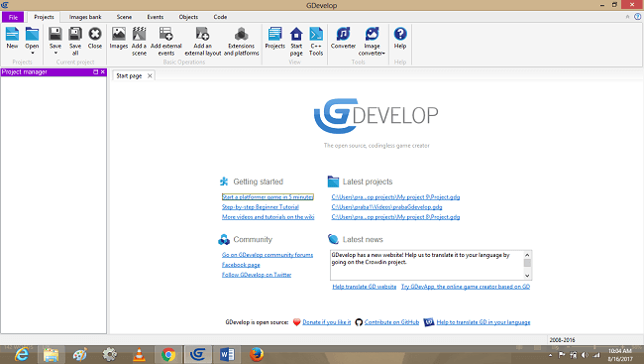The image size is (644, 364).
Task: Switch to the Objects ribbon tab
Action: pos(188,17)
